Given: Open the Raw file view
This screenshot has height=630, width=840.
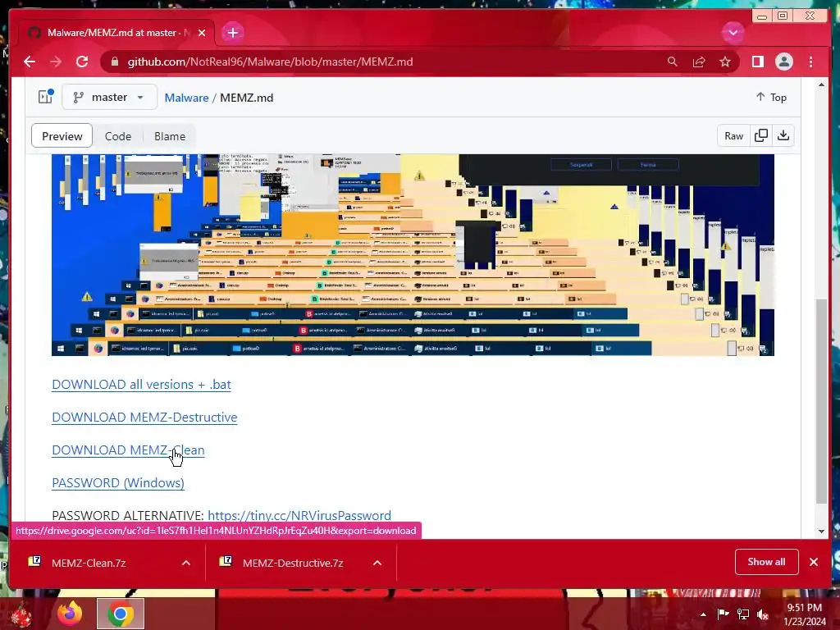Looking at the screenshot, I should 733,136.
